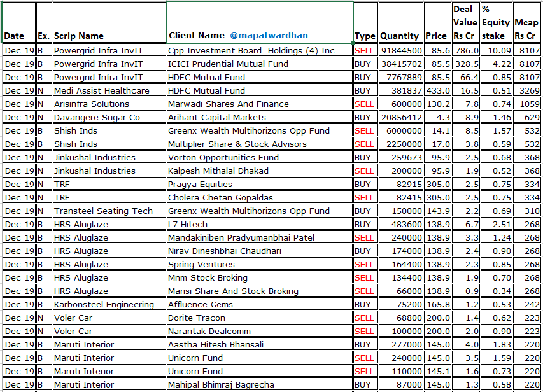Click the 'Scrip Name' header cell
543x392 pixels.
point(109,22)
